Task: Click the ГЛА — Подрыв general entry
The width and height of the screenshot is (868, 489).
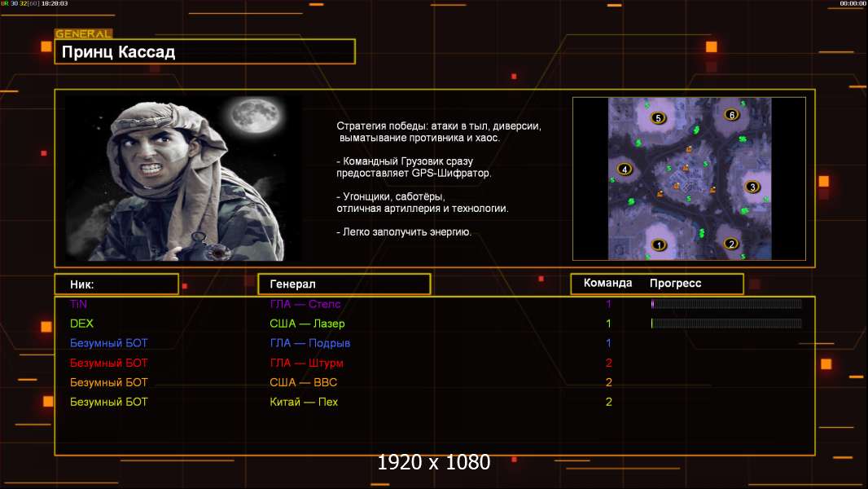Action: click(310, 343)
